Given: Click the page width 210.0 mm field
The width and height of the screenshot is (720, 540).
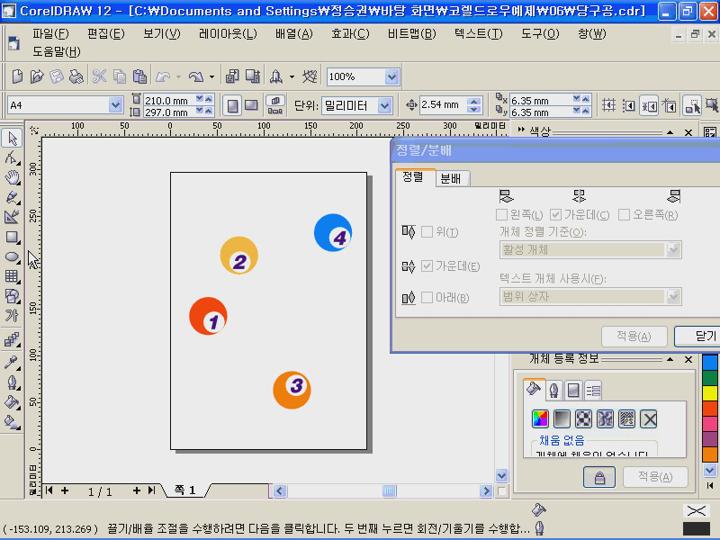Looking at the screenshot, I should [169, 100].
